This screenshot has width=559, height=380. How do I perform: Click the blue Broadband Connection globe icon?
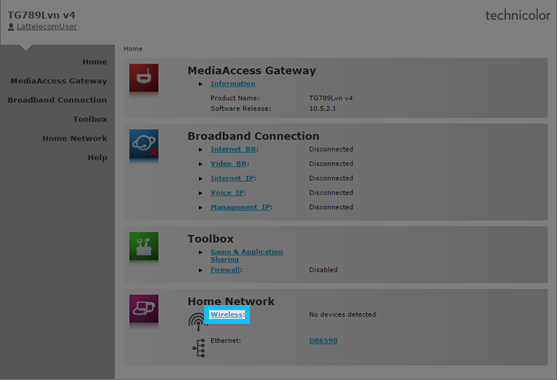click(x=144, y=144)
